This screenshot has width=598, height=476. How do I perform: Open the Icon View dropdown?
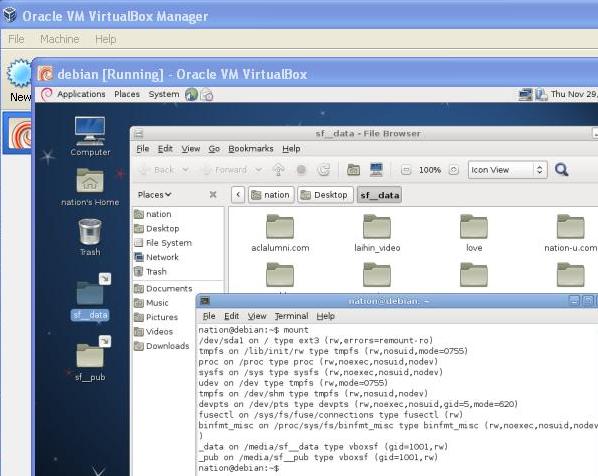(508, 170)
